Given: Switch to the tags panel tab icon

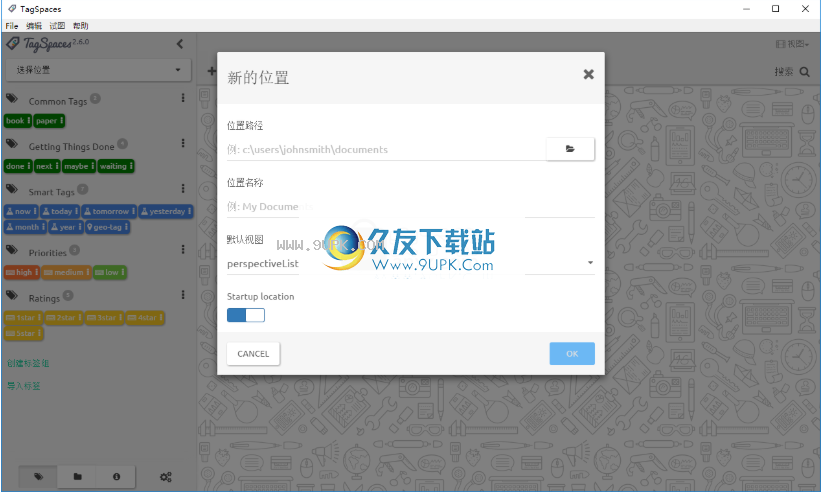Looking at the screenshot, I should 38,477.
